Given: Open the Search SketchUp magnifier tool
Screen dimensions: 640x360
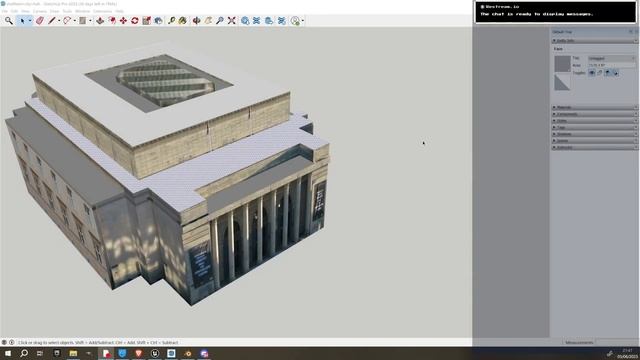Looking at the screenshot, I should click(9, 20).
